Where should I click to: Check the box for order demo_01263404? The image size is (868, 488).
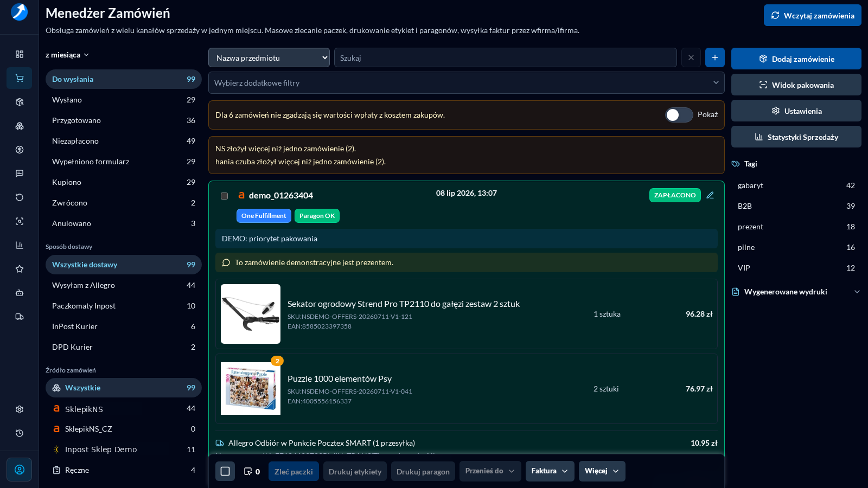pyautogui.click(x=224, y=196)
